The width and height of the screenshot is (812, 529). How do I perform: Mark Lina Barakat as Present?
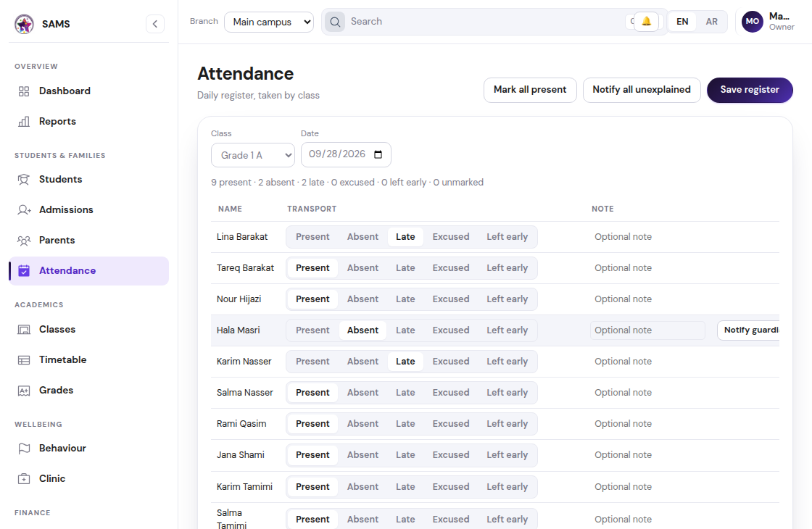click(x=312, y=237)
